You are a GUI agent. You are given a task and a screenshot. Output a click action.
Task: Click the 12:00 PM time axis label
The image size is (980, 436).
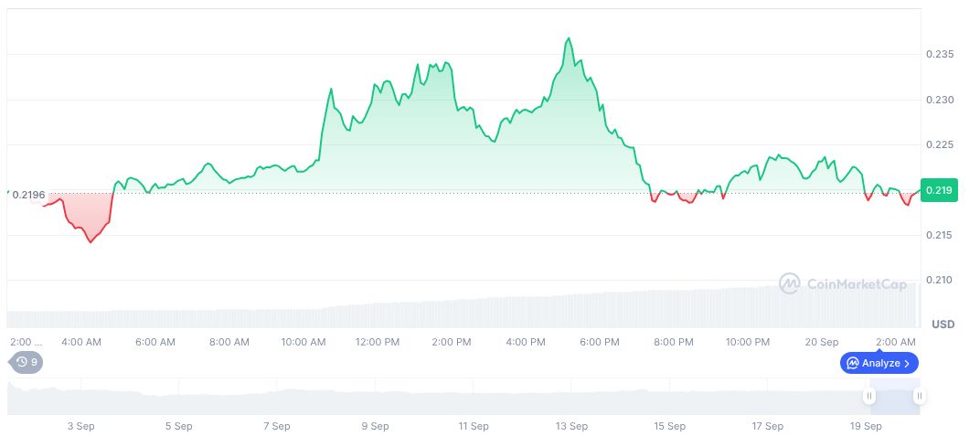tap(378, 342)
